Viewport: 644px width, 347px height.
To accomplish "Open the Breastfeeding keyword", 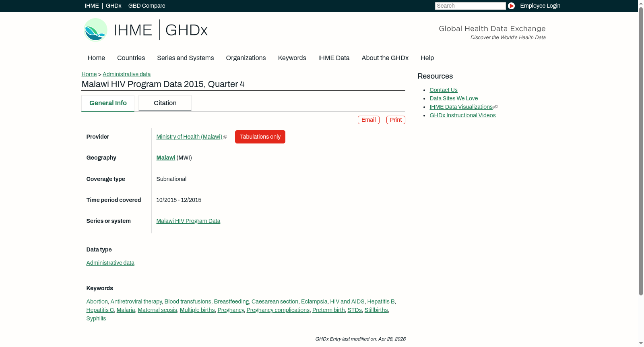I will (231, 301).
